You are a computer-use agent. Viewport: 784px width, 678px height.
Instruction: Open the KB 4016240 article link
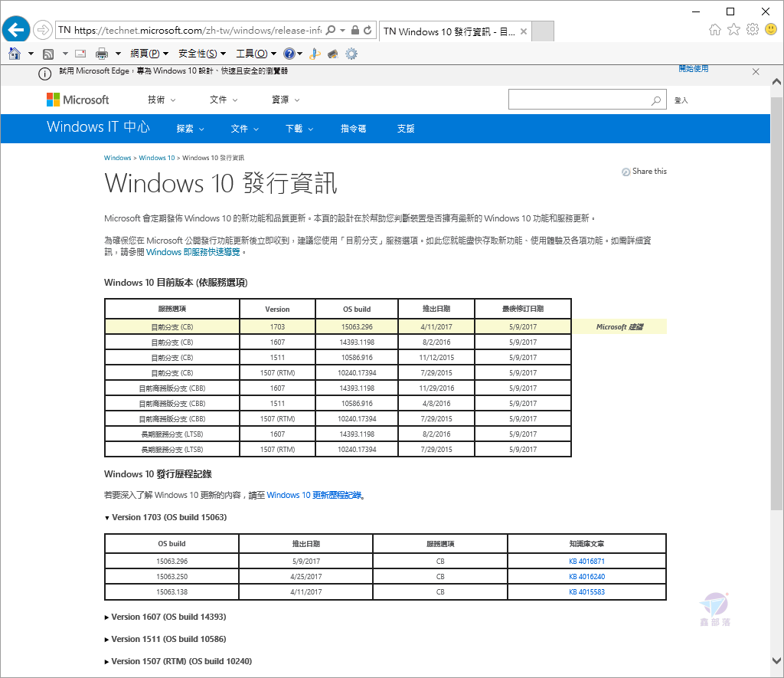click(587, 576)
